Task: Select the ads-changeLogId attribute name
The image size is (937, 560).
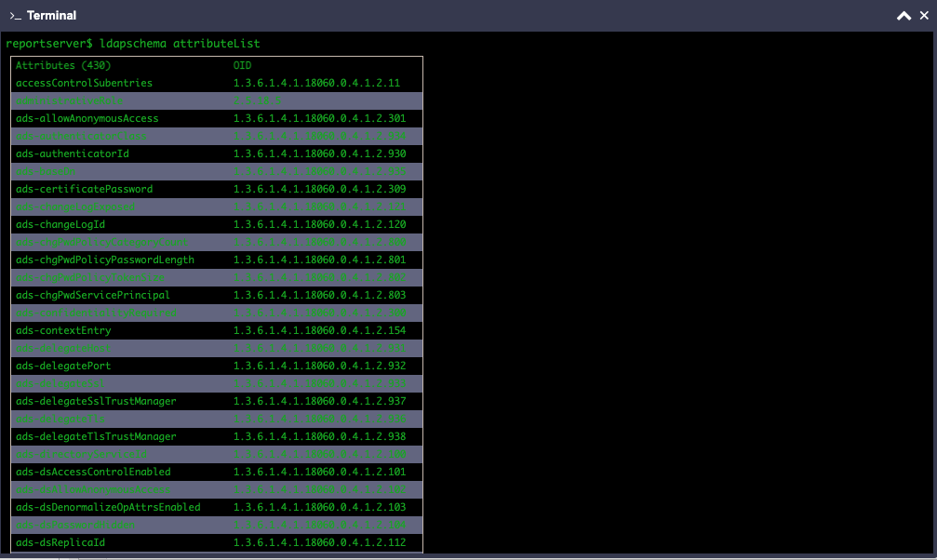Action: point(60,224)
